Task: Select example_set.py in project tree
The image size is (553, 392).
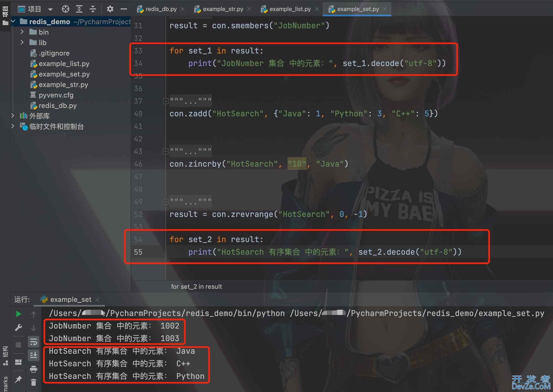Action: 60,74
